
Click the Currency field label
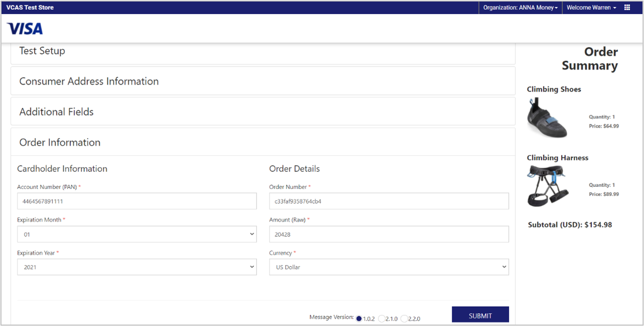pos(280,253)
